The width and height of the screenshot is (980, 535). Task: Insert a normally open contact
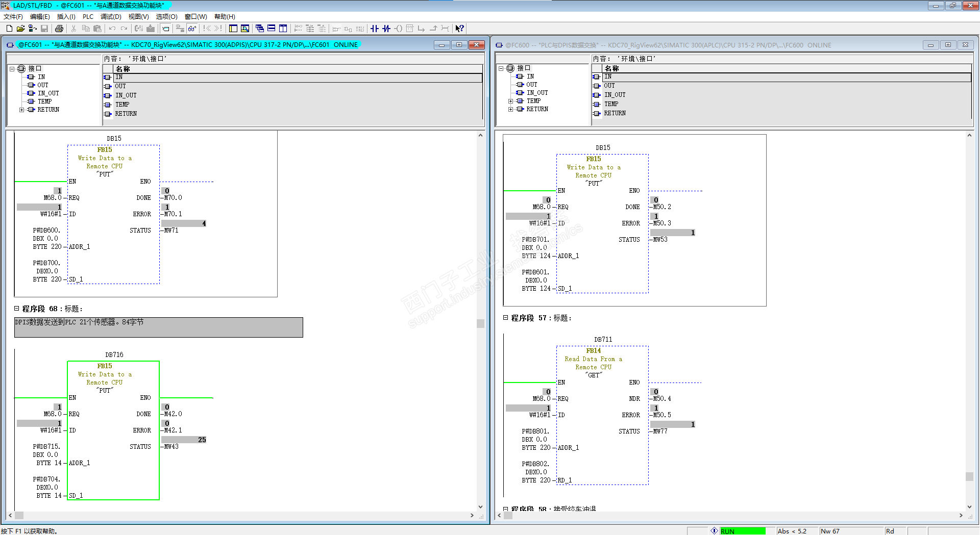coord(375,29)
